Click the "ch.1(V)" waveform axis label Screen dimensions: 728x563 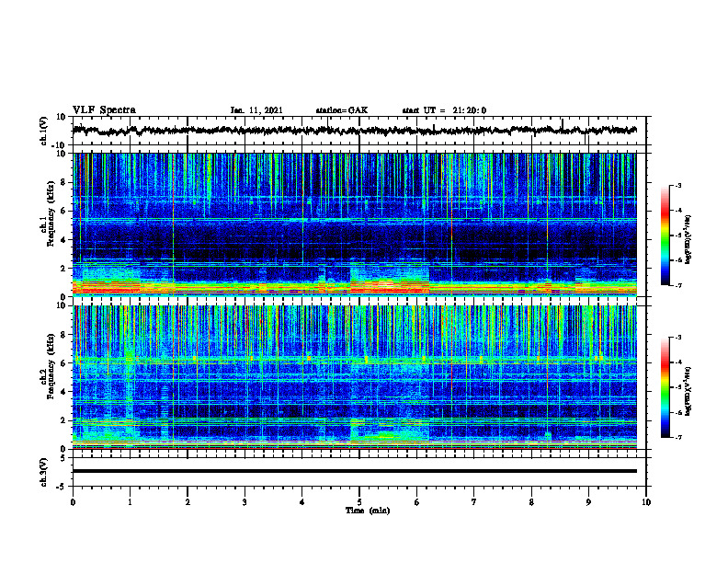coord(44,131)
